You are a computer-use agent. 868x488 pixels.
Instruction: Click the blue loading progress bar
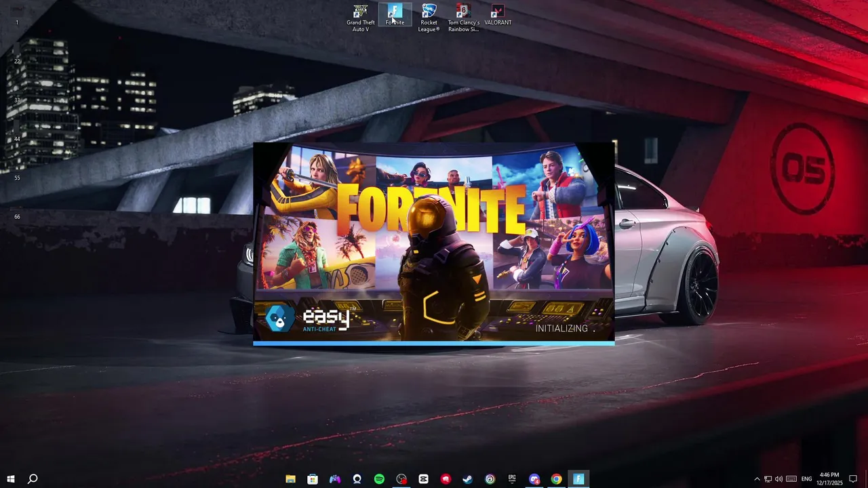coord(434,343)
